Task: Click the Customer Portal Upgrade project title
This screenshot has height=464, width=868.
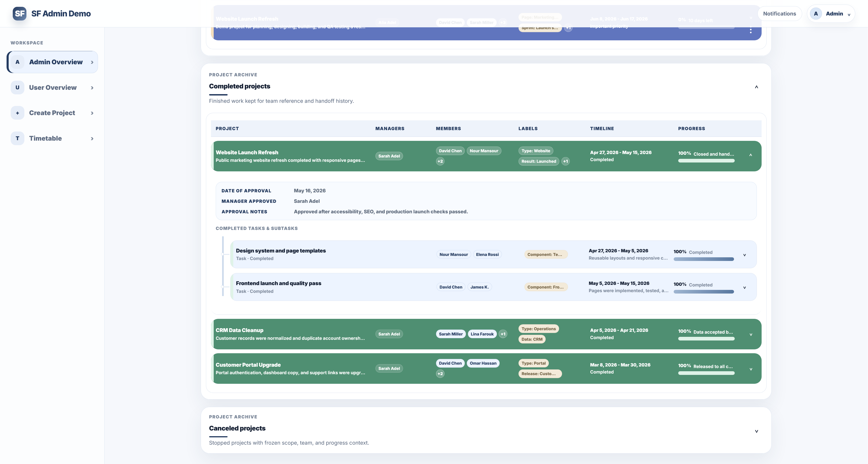Action: point(248,365)
